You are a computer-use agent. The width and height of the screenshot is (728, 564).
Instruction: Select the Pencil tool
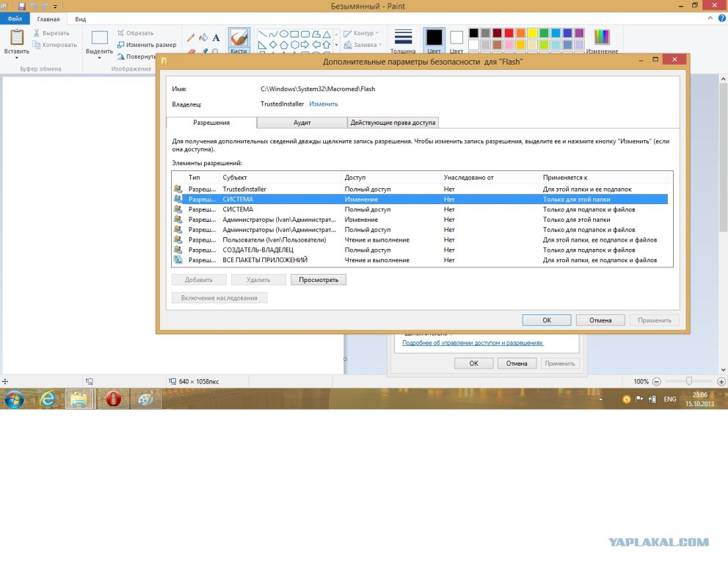[191, 37]
